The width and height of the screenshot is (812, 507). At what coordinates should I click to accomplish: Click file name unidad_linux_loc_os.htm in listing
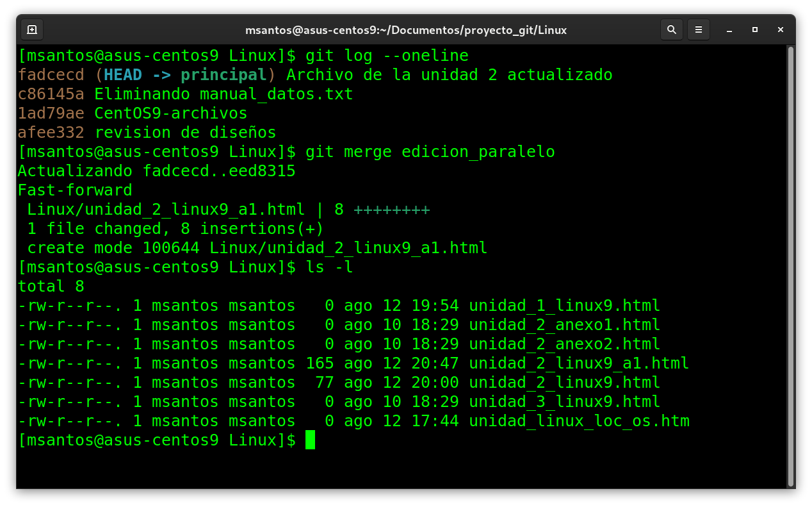(x=579, y=421)
